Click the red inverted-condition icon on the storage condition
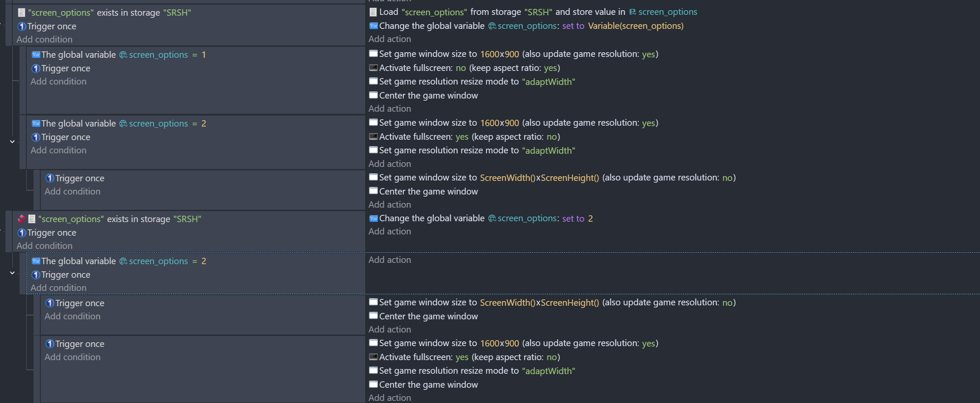Screen dimensions: 980x403 tap(21, 219)
